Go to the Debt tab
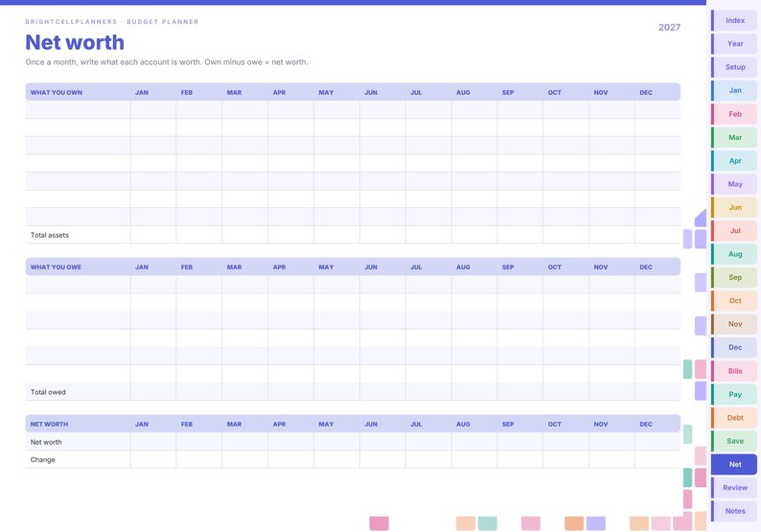This screenshot has width=761, height=532. pyautogui.click(x=734, y=417)
